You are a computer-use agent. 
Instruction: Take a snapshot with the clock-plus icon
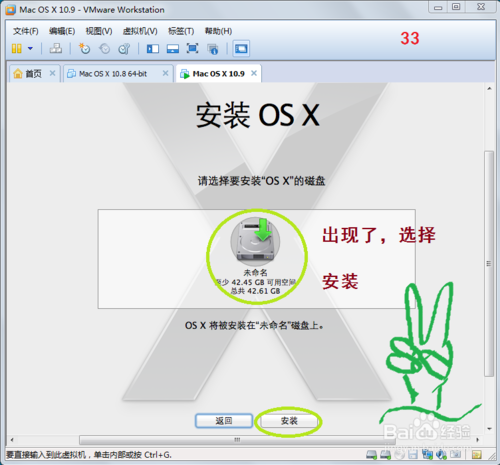84,49
